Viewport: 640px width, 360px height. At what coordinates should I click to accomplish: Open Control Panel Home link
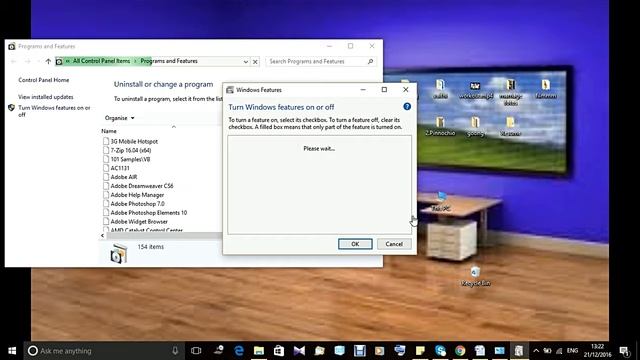(x=44, y=80)
